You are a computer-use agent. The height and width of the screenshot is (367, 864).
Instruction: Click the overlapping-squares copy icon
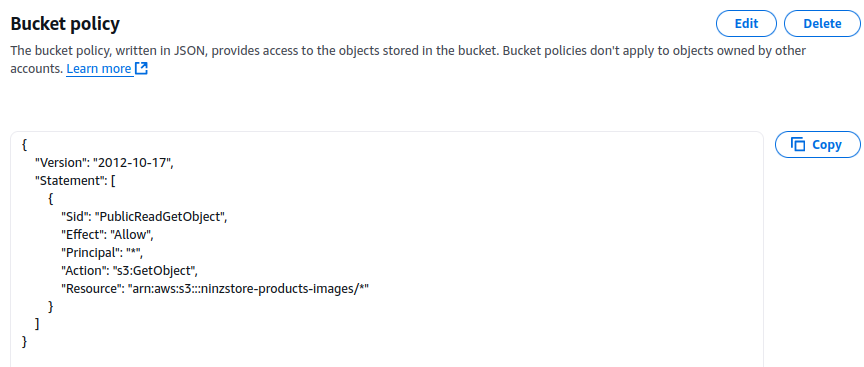[x=798, y=144]
